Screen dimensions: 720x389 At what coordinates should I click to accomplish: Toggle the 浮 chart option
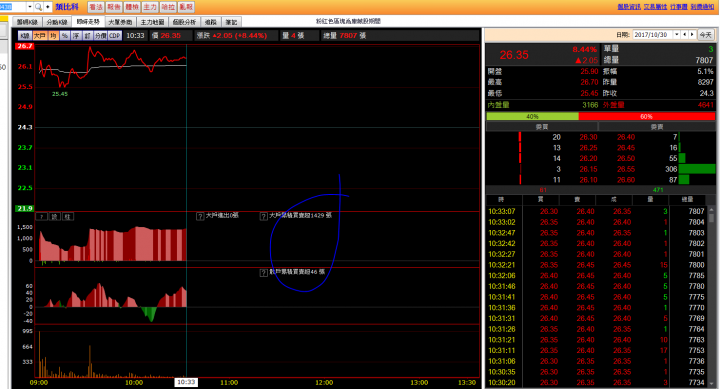coord(76,35)
